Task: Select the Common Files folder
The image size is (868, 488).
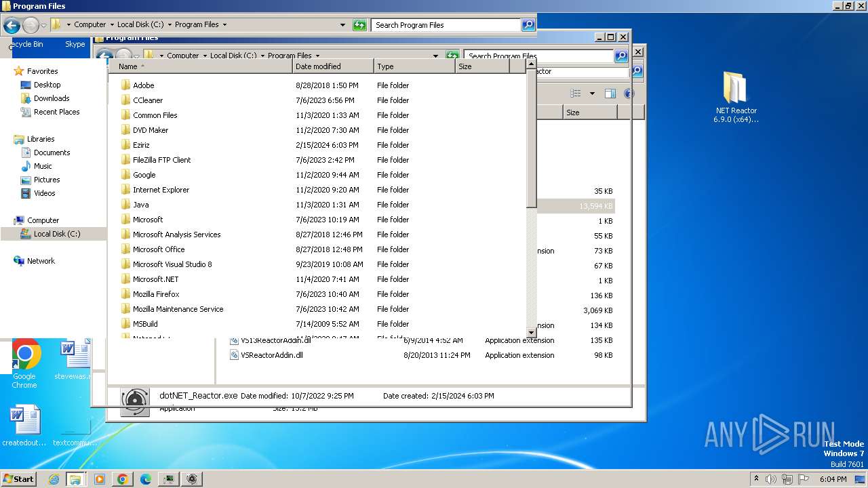Action: click(x=155, y=115)
